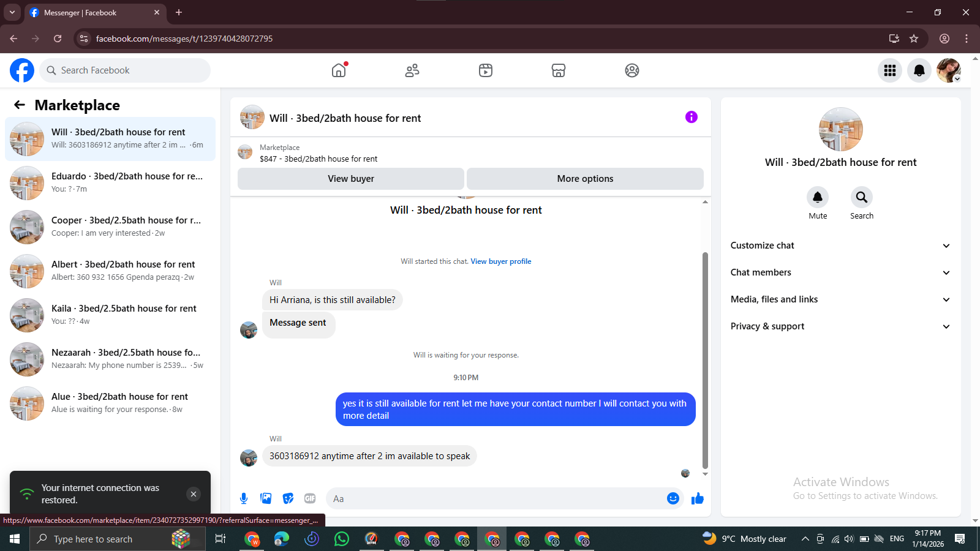
Task: Focus the Windows taskbar search box
Action: (117, 539)
